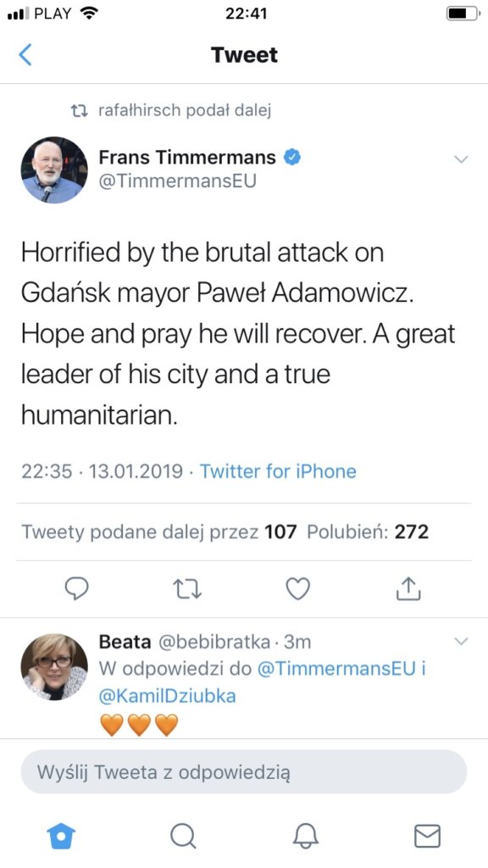Image resolution: width=488 pixels, height=868 pixels.
Task: Open direct messages envelope icon
Action: pyautogui.click(x=428, y=836)
